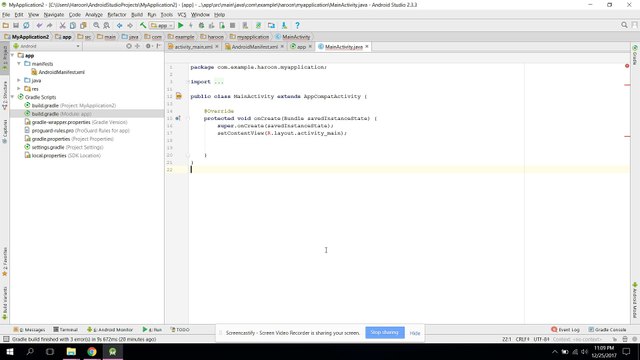The height and width of the screenshot is (360, 640).
Task: Open the Gradle Console panel
Action: [607, 329]
